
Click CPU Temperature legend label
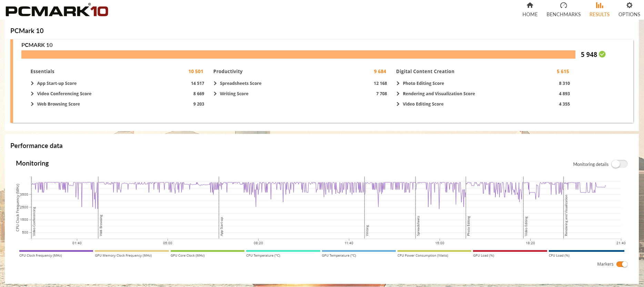tap(263, 256)
